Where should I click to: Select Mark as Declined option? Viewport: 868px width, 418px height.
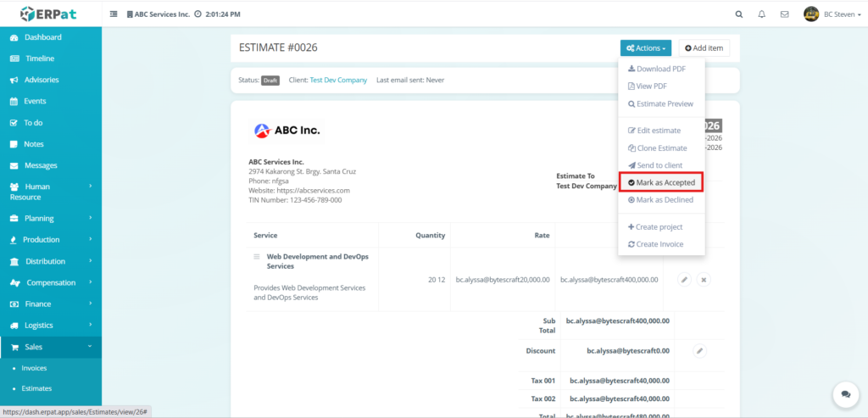pos(660,200)
